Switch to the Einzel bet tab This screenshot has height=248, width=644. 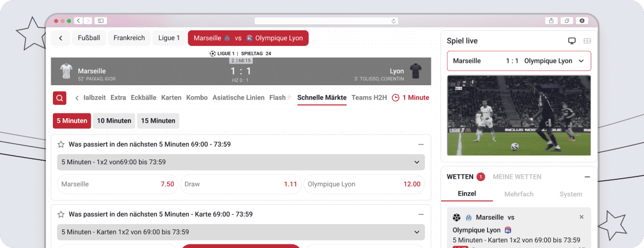point(467,194)
